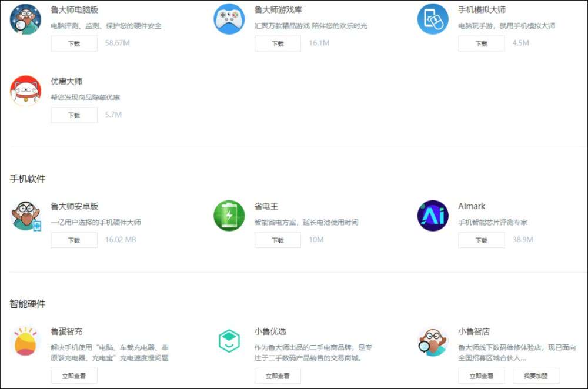The width and height of the screenshot is (588, 389).
Task: Click the 手机模拟大师 phone icon
Action: coord(433,19)
